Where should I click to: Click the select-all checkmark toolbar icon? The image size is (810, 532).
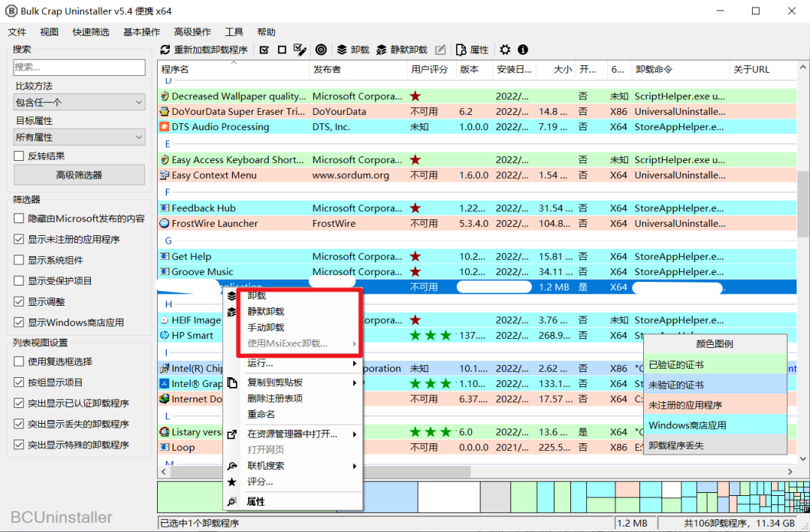coord(264,50)
